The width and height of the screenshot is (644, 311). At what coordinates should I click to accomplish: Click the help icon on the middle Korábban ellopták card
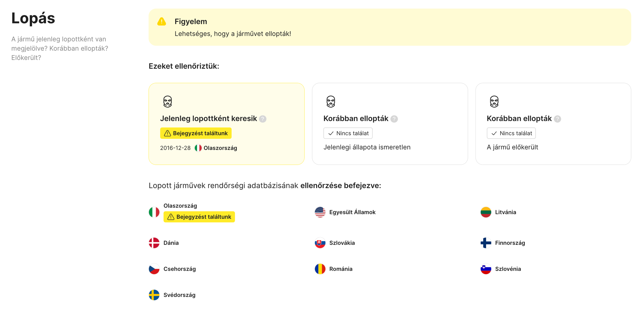(x=394, y=119)
